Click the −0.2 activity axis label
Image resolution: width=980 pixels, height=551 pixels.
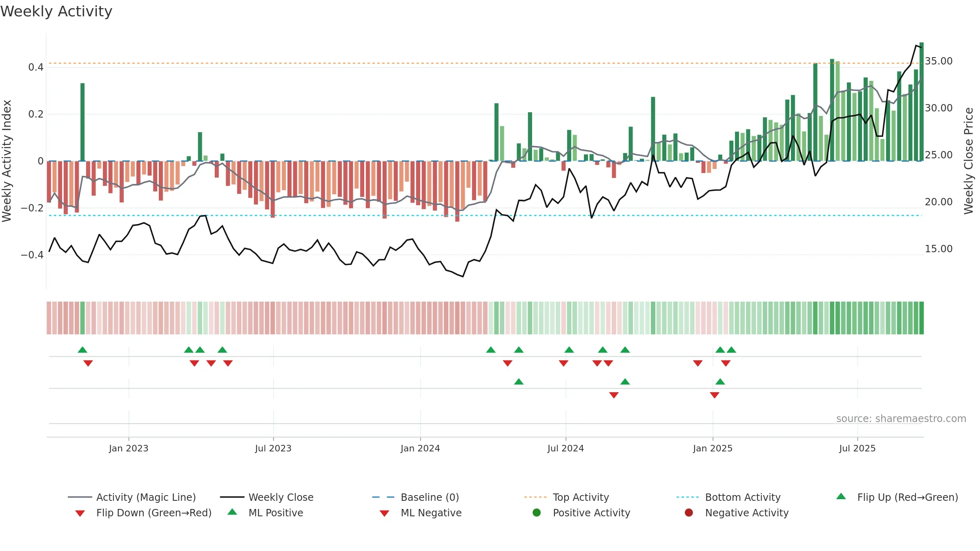coord(32,208)
